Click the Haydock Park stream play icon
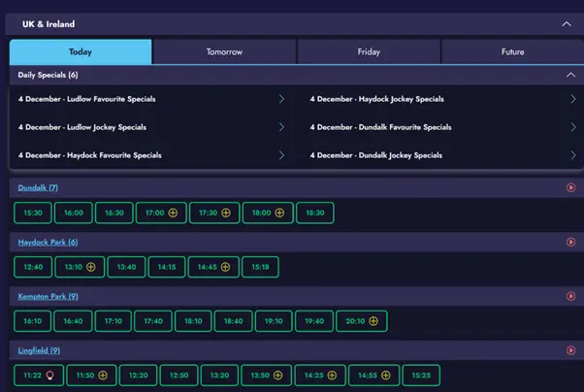Screen dimensions: 584x392 pos(570,242)
